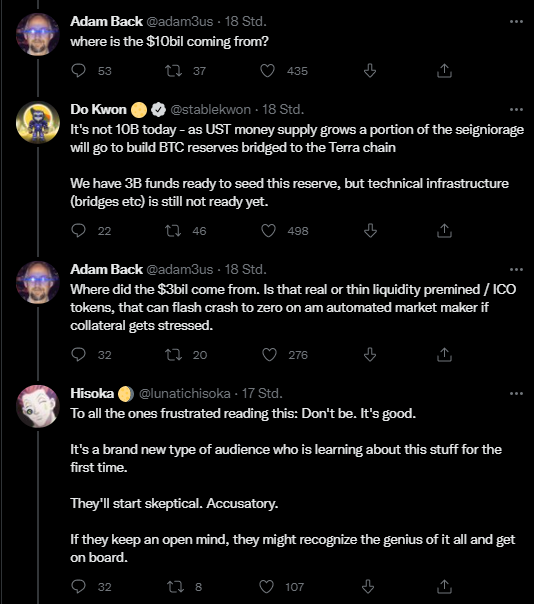Open the @stablekwon profile handle
The image size is (534, 604).
click(210, 109)
